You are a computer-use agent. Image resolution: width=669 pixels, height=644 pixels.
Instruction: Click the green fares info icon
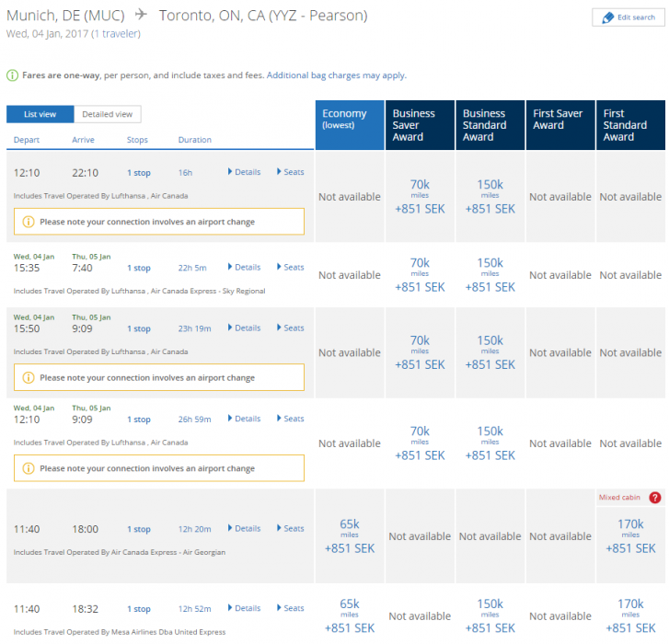coord(12,75)
